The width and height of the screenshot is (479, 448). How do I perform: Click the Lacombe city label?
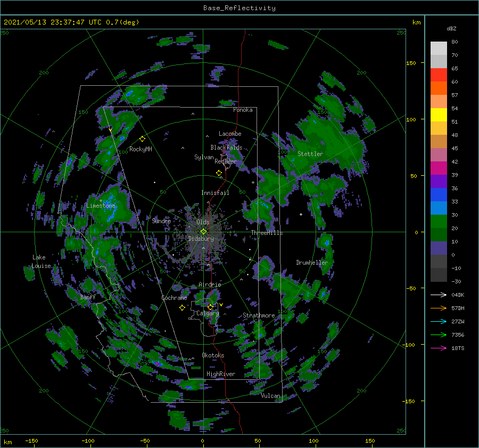coord(230,134)
